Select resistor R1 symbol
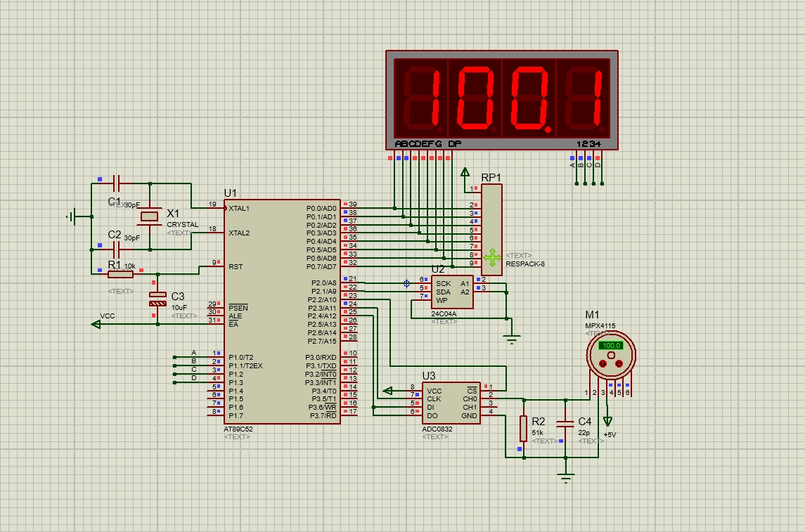The width and height of the screenshot is (805, 532). point(121,275)
